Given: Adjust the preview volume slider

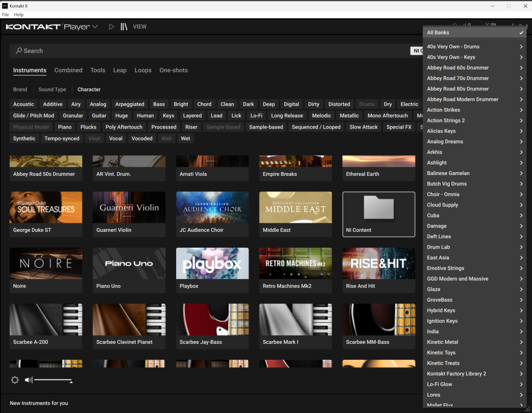Looking at the screenshot, I should click(53, 380).
